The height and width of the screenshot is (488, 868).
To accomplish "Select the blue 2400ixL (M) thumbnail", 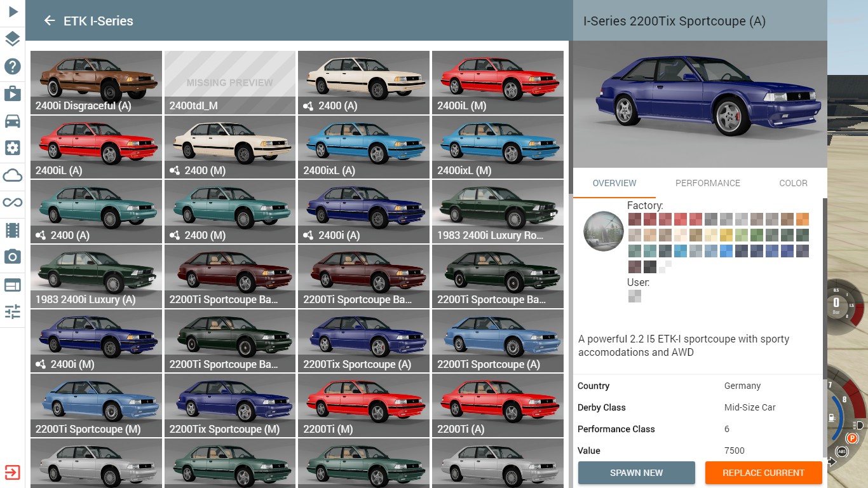I will tap(498, 147).
